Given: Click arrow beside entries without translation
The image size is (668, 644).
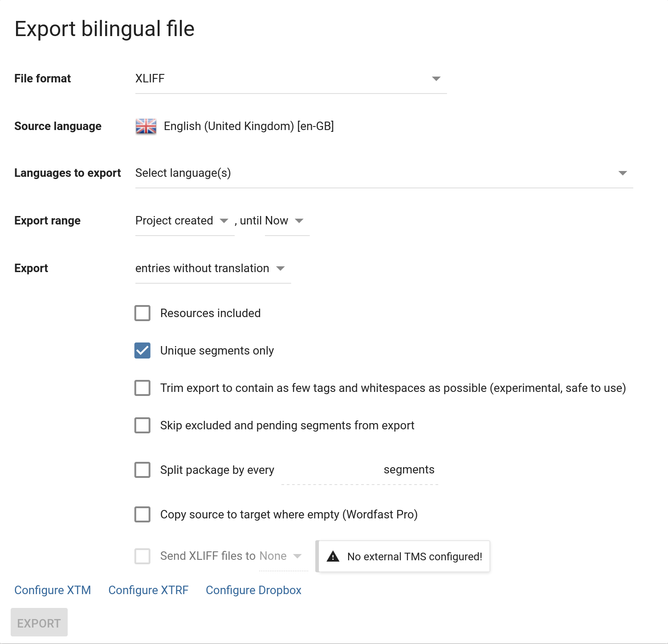Looking at the screenshot, I should 281,269.
